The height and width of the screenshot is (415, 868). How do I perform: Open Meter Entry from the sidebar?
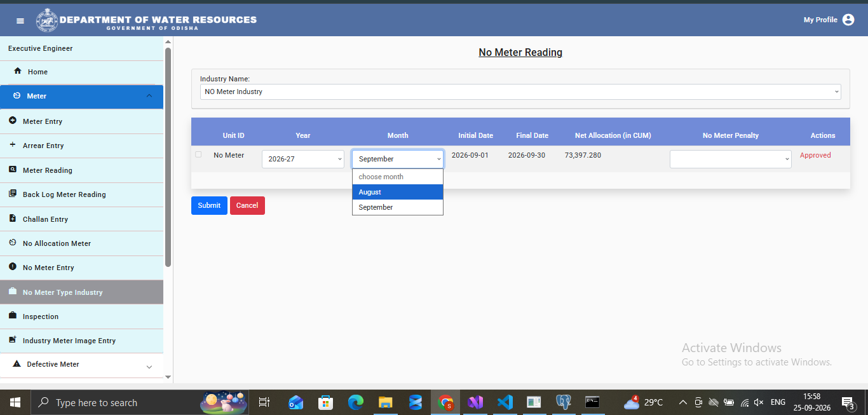pos(82,121)
